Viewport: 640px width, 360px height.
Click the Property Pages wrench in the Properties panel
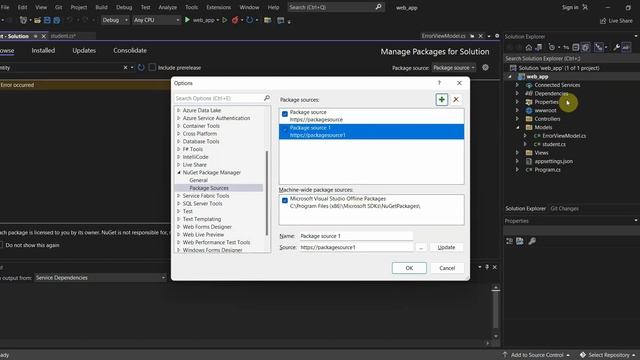532,241
